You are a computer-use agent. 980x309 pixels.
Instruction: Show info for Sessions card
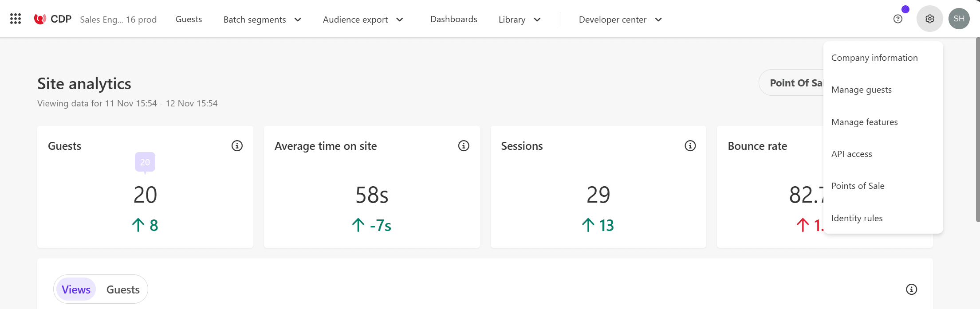coord(690,146)
